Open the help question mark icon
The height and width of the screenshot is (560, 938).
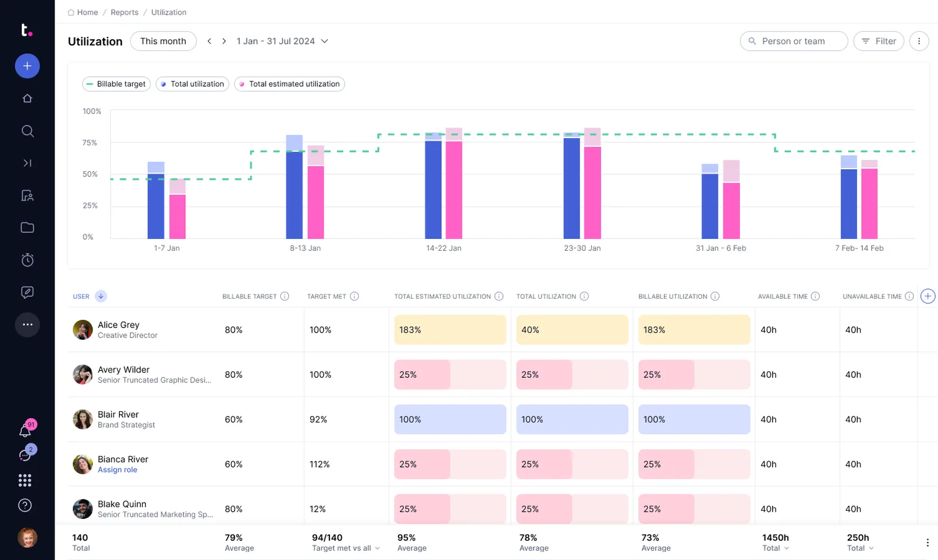25,506
